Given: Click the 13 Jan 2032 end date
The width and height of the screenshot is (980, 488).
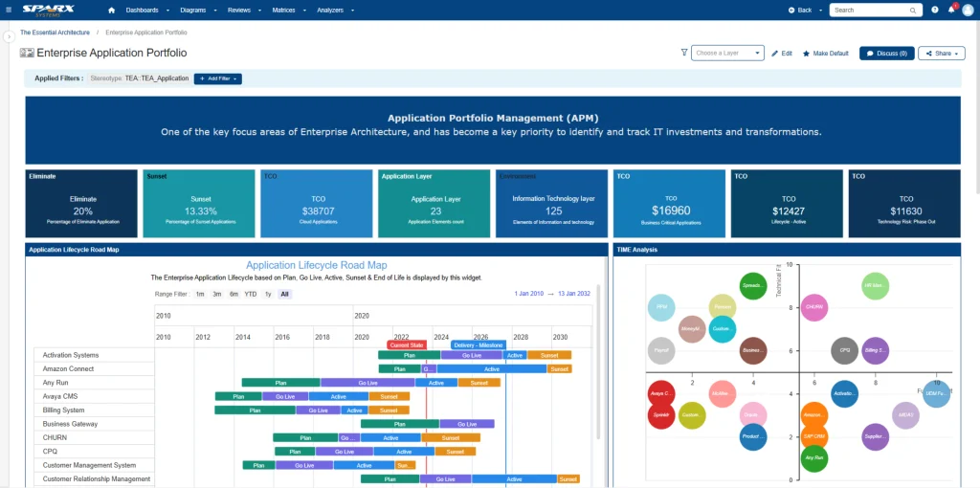Looking at the screenshot, I should coord(574,294).
